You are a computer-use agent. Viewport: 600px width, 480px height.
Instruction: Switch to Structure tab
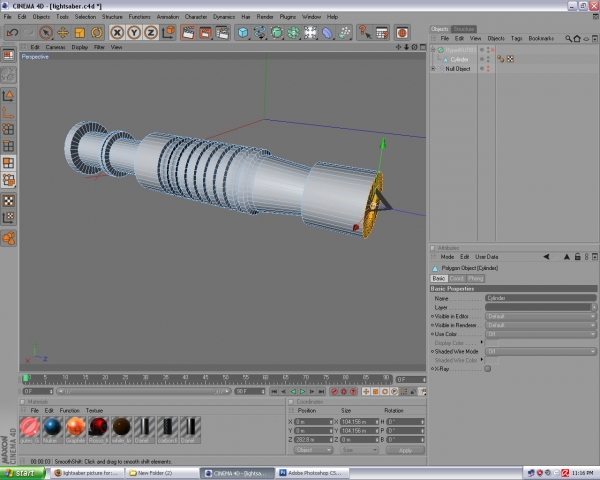464,29
